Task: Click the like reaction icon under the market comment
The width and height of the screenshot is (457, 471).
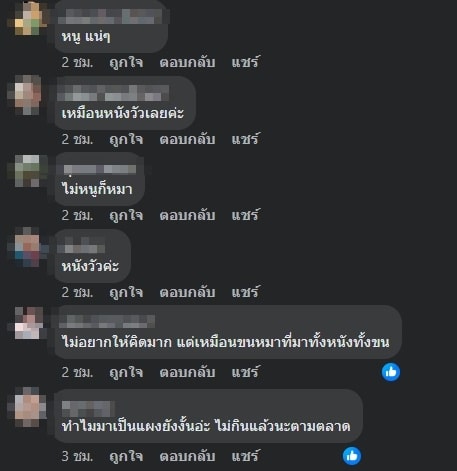Action: pyautogui.click(x=352, y=456)
